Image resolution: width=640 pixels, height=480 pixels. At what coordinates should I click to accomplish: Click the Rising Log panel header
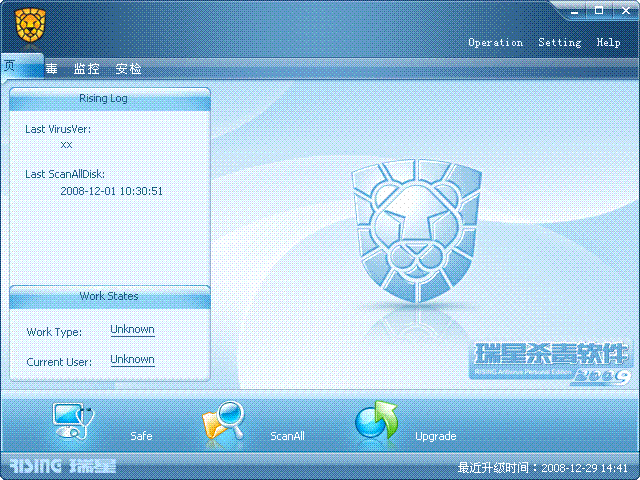click(110, 99)
